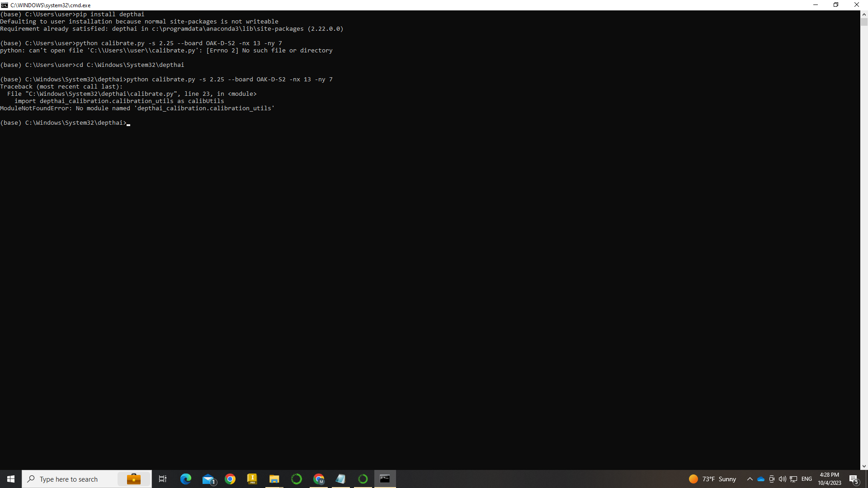Open the notification center with 5 alerts
The image size is (868, 488).
854,479
